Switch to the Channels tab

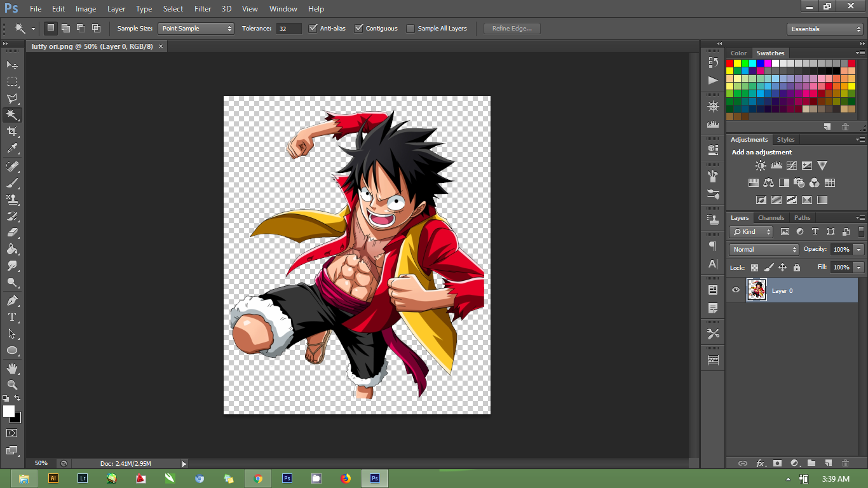(771, 218)
